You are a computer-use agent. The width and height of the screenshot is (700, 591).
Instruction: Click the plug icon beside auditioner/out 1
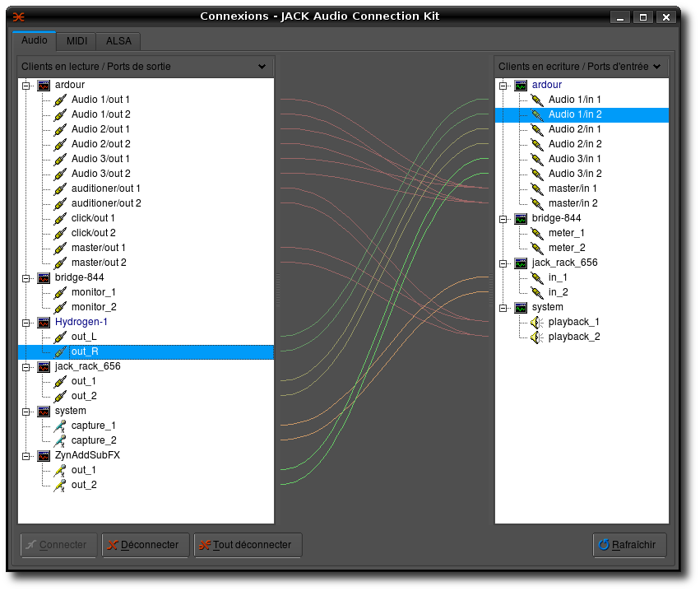pyautogui.click(x=60, y=189)
